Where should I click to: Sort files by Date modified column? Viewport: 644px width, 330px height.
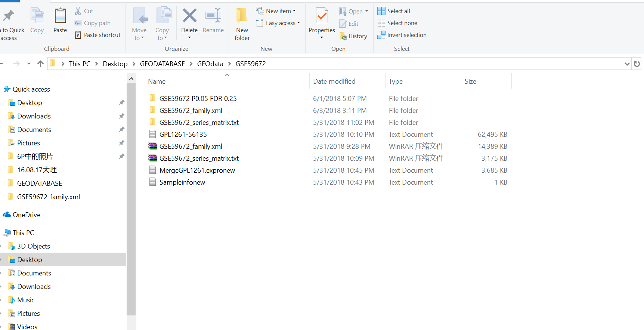point(334,81)
